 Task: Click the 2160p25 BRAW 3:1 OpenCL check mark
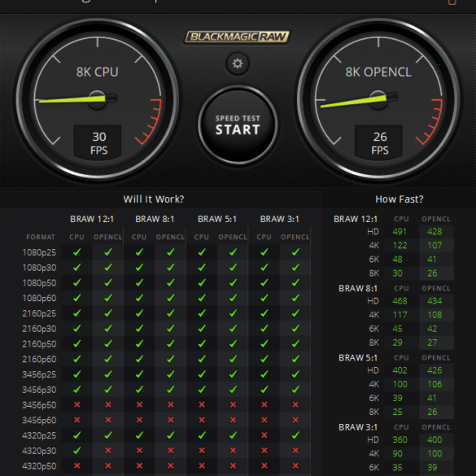click(295, 313)
